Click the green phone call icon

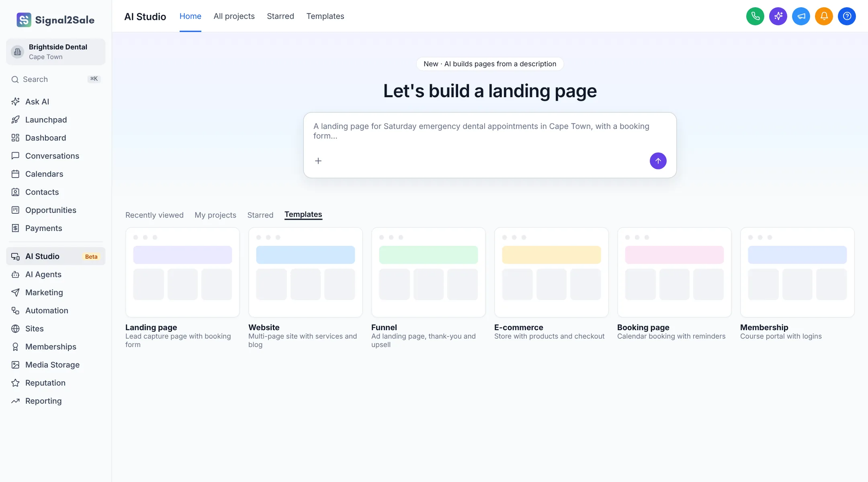755,16
